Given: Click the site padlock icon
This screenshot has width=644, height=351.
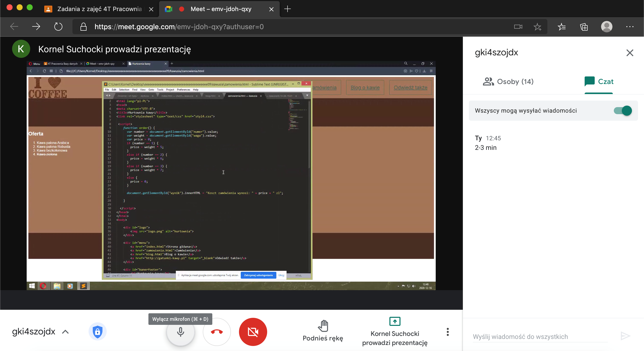Looking at the screenshot, I should point(84,27).
